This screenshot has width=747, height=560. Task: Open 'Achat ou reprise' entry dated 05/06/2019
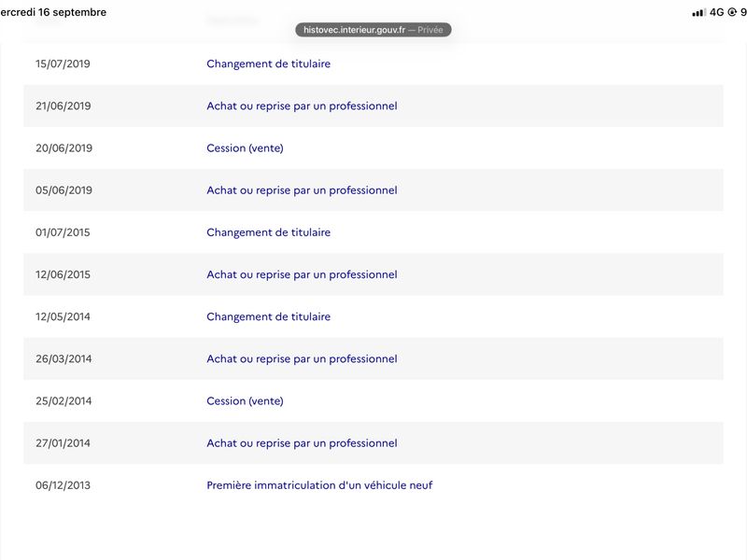click(302, 190)
